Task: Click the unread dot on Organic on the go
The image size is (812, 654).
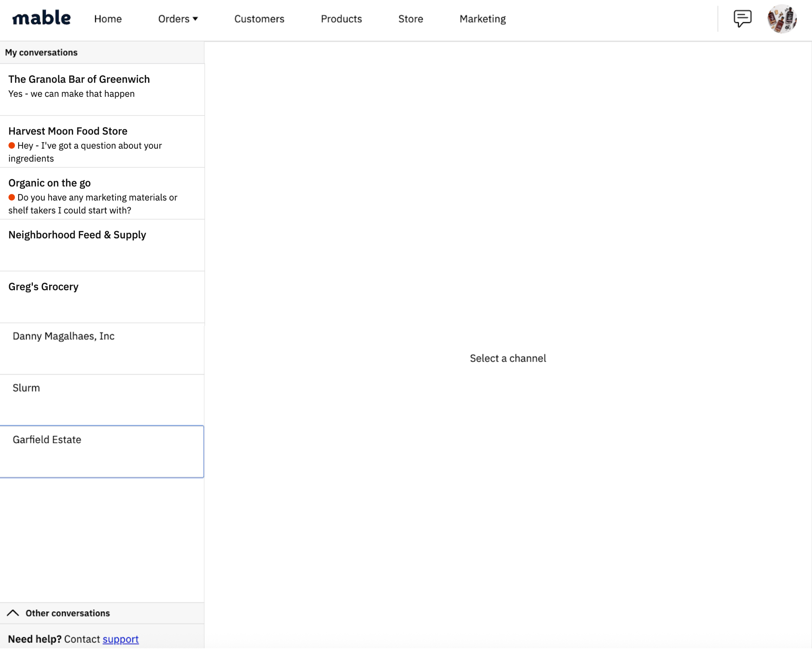Action: coord(12,198)
